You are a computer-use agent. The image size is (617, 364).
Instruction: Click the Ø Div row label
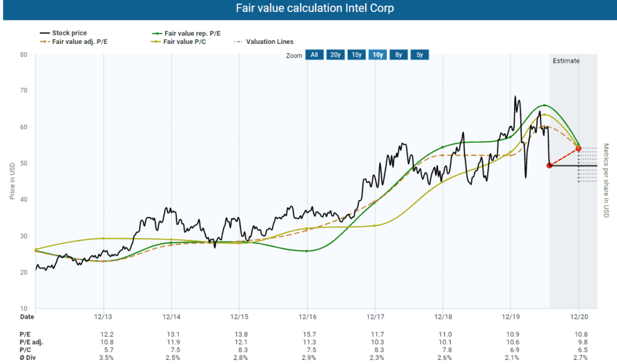tap(28, 358)
